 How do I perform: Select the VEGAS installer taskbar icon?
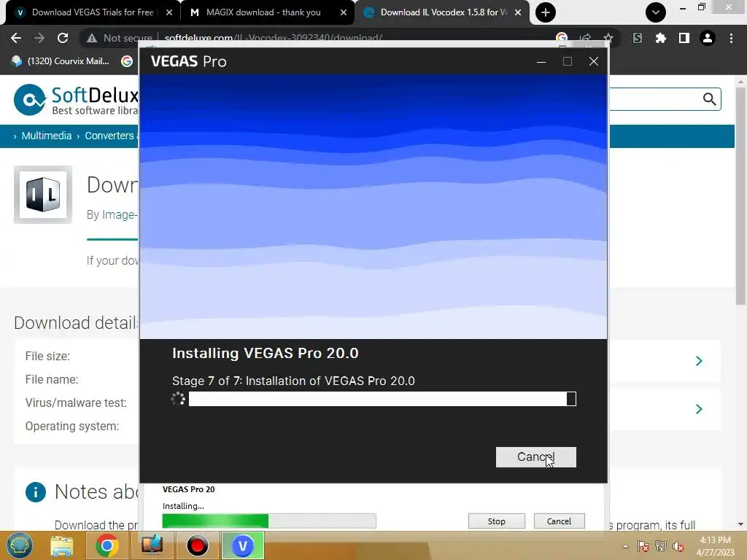point(242,545)
